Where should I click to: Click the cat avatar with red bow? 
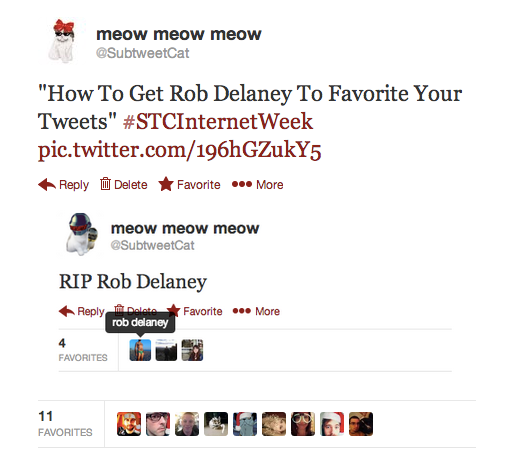click(x=62, y=41)
